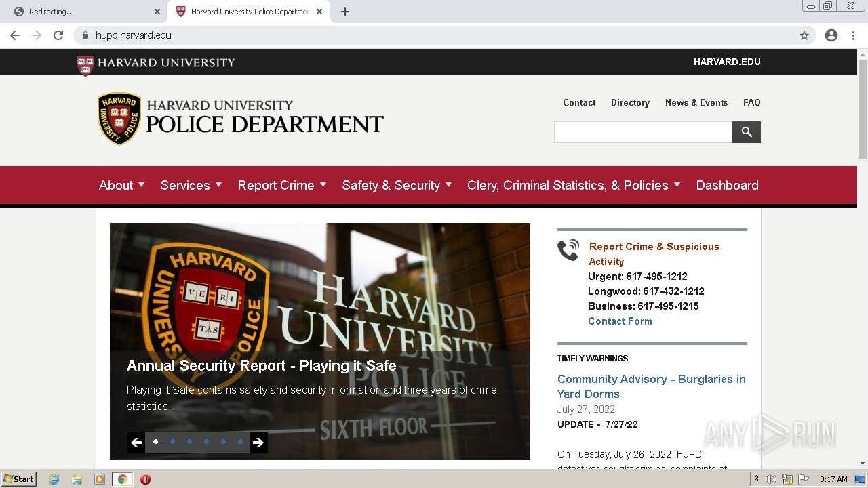Click the phone icon beside Report Crime
The image size is (868, 488).
tap(568, 250)
